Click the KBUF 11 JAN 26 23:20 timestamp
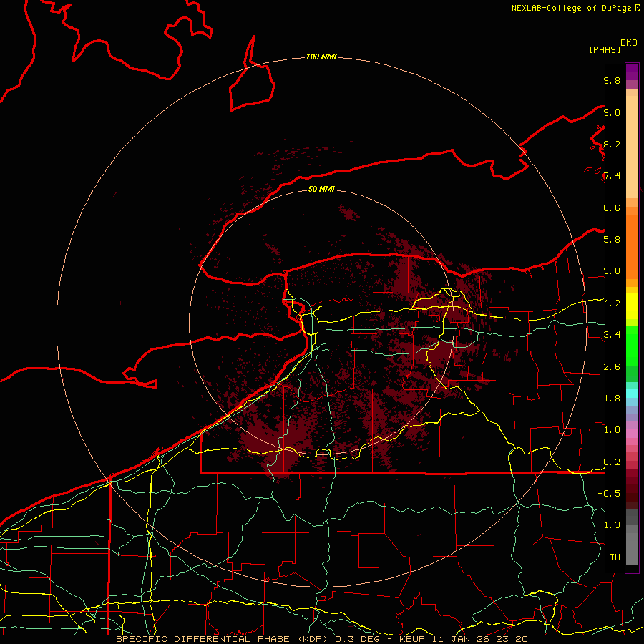 point(463,639)
